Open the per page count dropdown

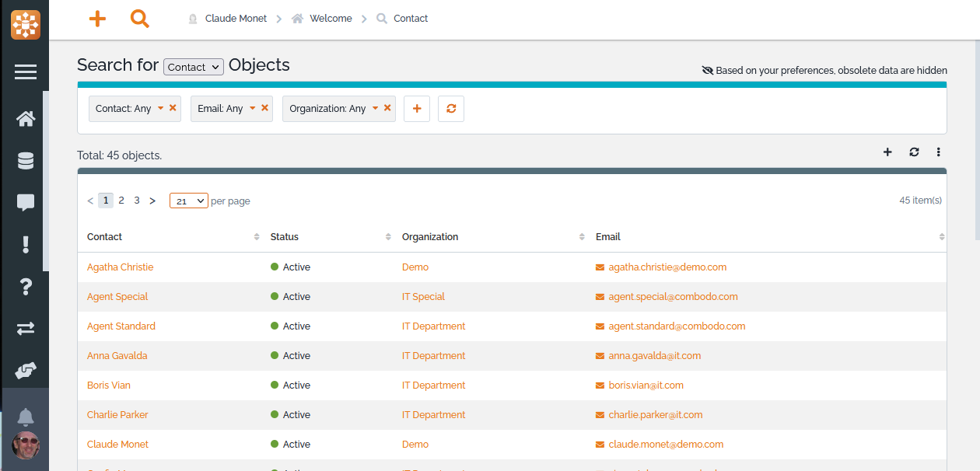point(189,201)
